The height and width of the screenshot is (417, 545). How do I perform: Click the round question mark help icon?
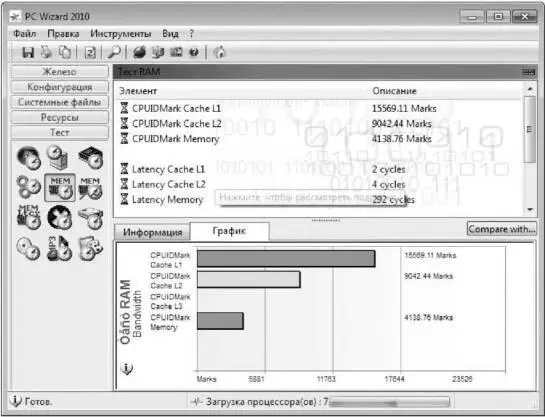tap(194, 52)
